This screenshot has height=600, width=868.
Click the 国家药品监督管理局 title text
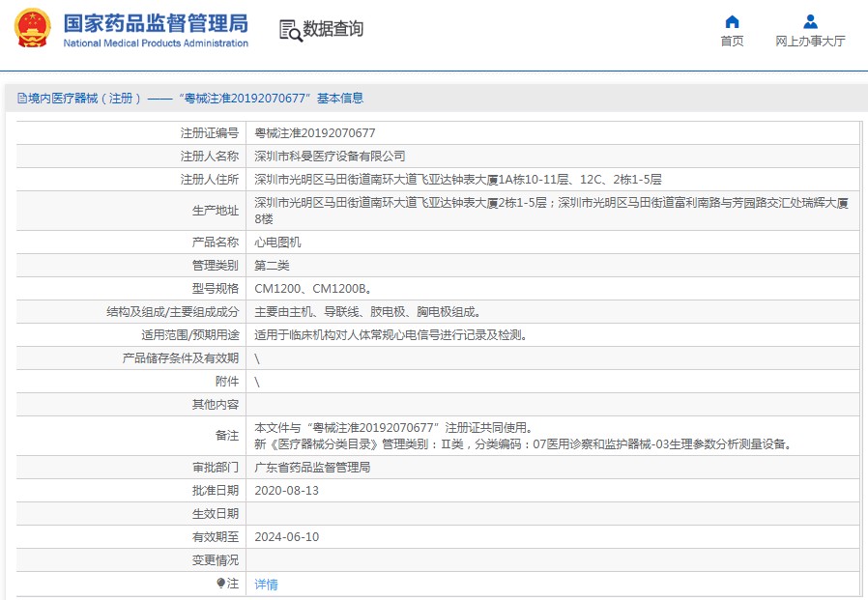[156, 22]
